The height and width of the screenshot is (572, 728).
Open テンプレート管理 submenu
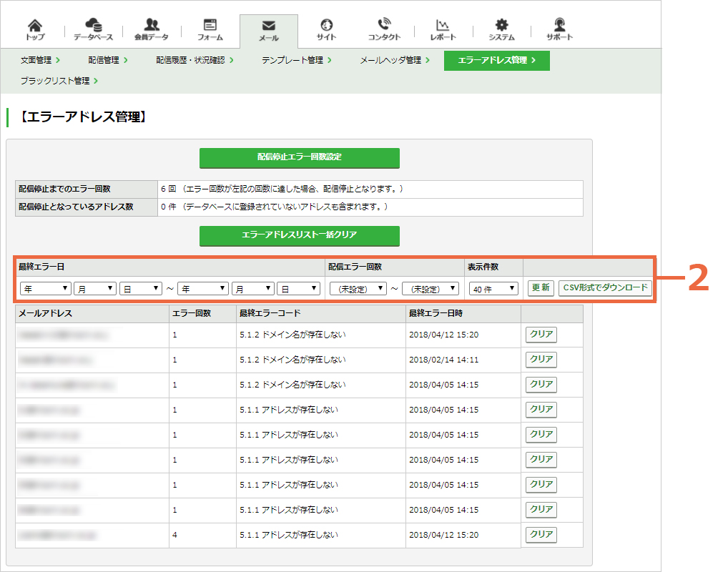coord(297,60)
